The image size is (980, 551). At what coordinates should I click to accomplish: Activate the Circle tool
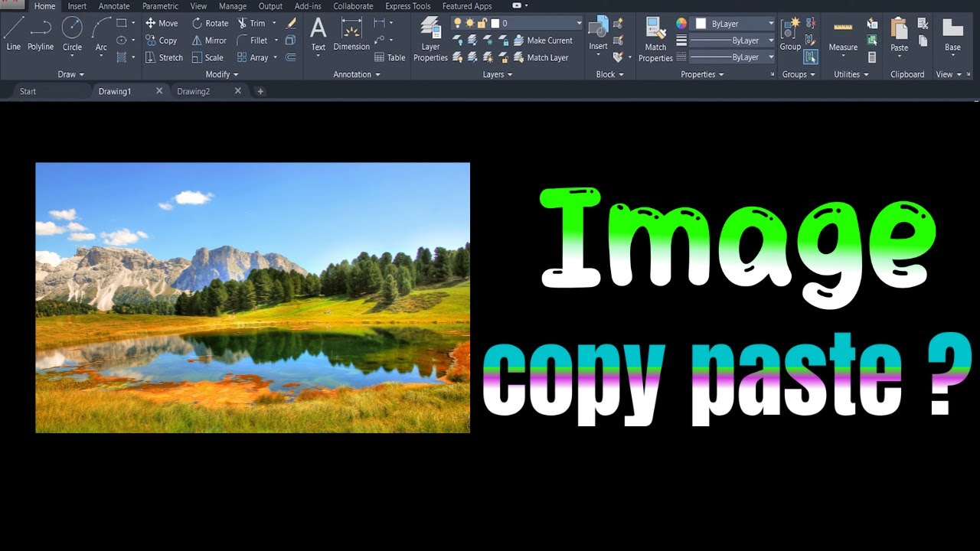(72, 34)
